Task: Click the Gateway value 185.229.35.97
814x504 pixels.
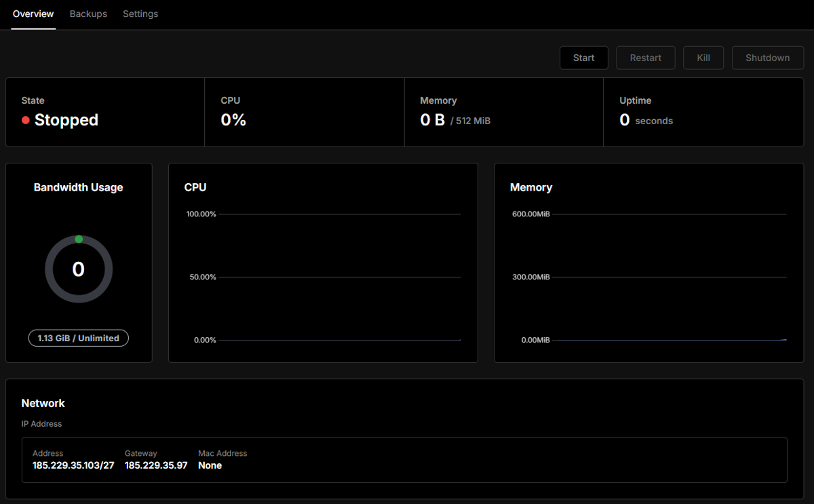Action: (156, 465)
